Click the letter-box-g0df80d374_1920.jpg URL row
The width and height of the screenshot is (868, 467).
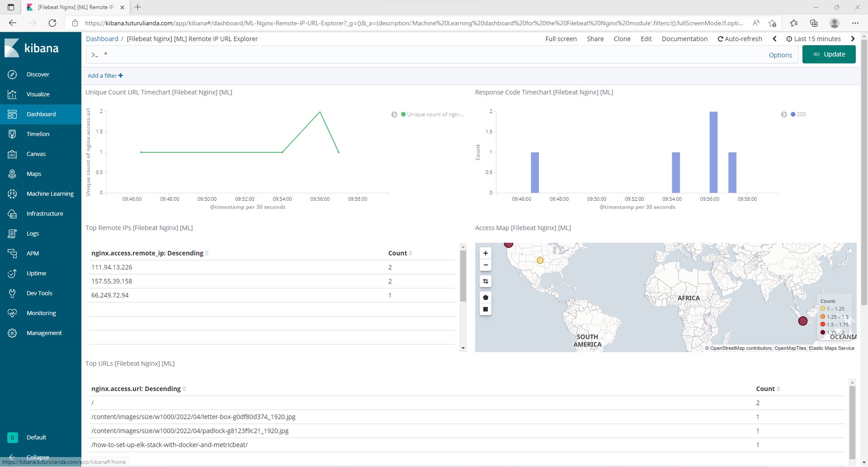coord(467,417)
